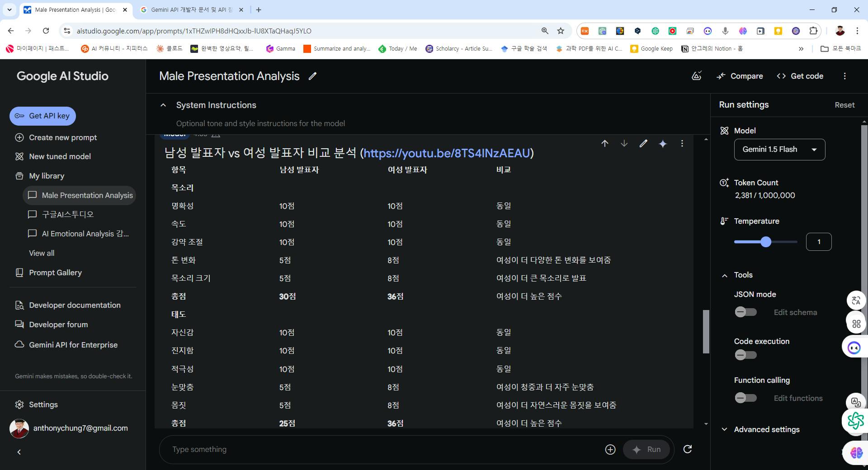868x470 pixels.
Task: Open the browser extensions puzzle icon
Action: coord(813,31)
